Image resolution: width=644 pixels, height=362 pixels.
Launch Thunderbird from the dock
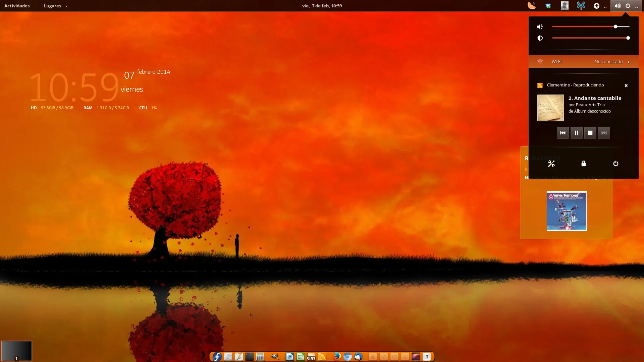click(x=358, y=357)
